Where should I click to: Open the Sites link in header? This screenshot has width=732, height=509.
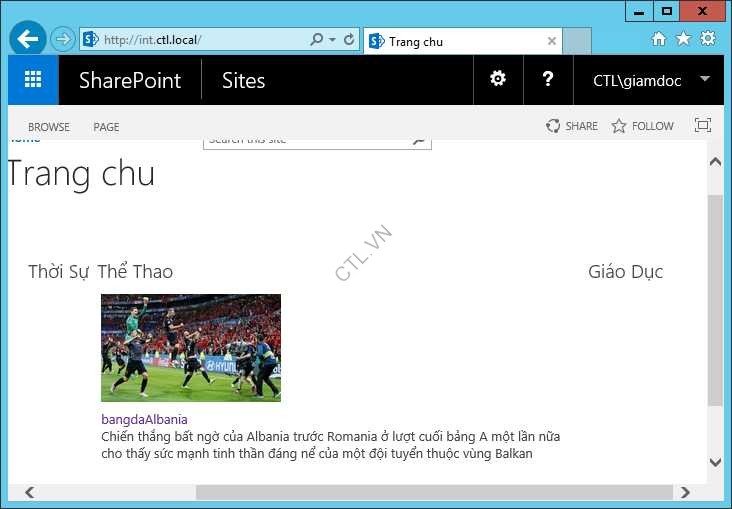coord(243,81)
